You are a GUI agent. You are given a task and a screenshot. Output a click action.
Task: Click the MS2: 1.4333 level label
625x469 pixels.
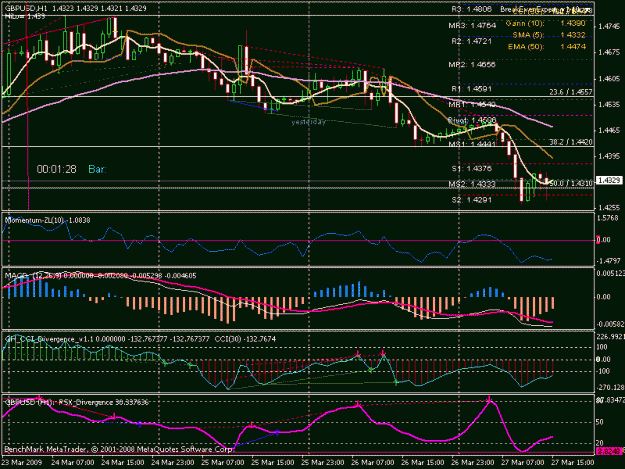point(472,184)
